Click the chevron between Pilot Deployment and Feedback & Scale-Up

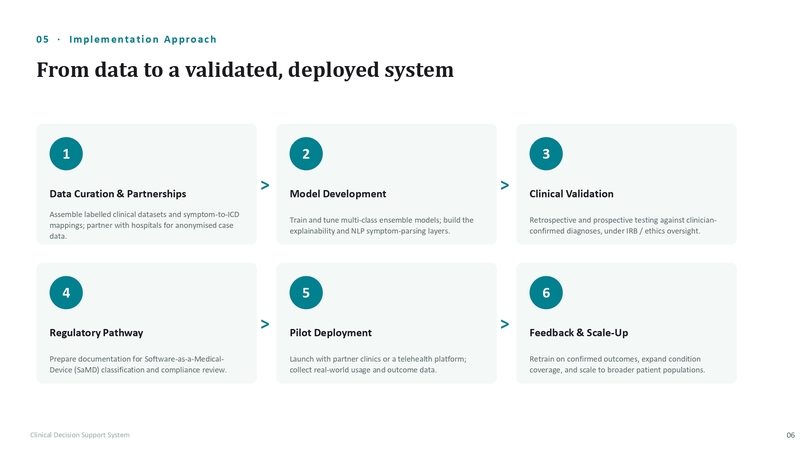(x=505, y=324)
